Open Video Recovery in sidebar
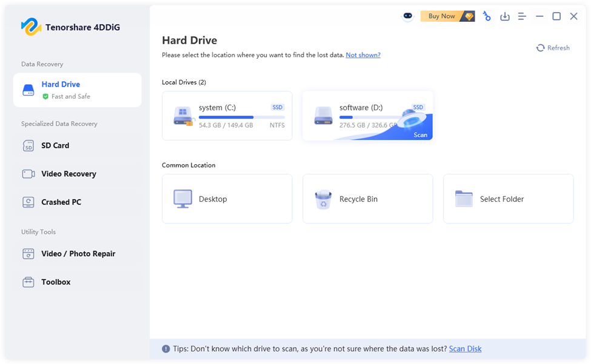The height and width of the screenshot is (364, 591). (68, 174)
